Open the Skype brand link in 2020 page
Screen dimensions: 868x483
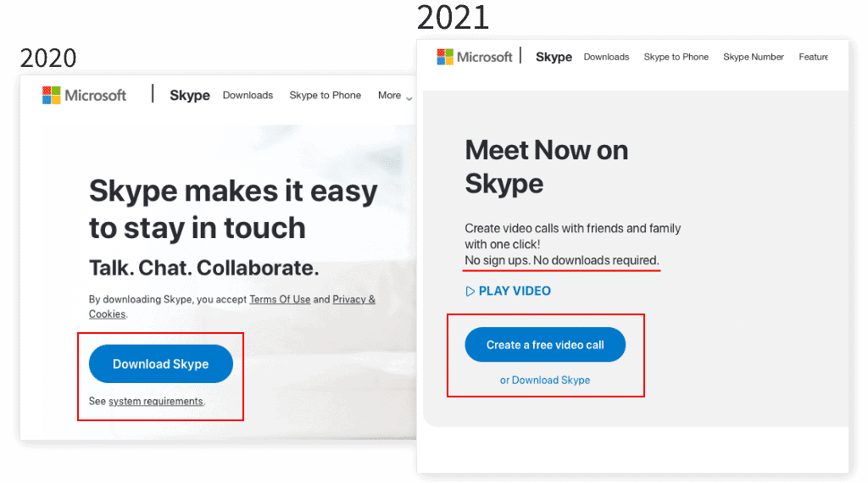(189, 95)
